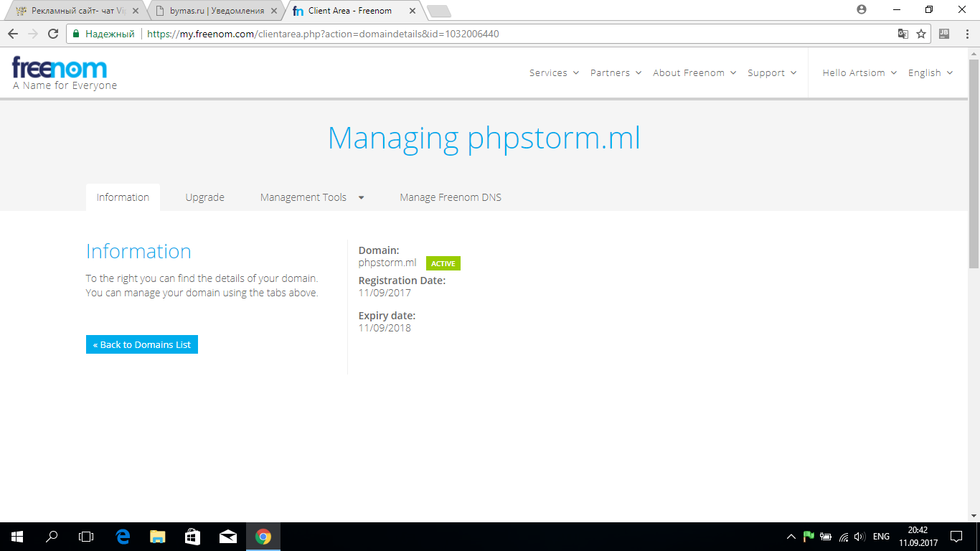
Task: Reload the page with the refresh icon
Action: [x=52, y=34]
